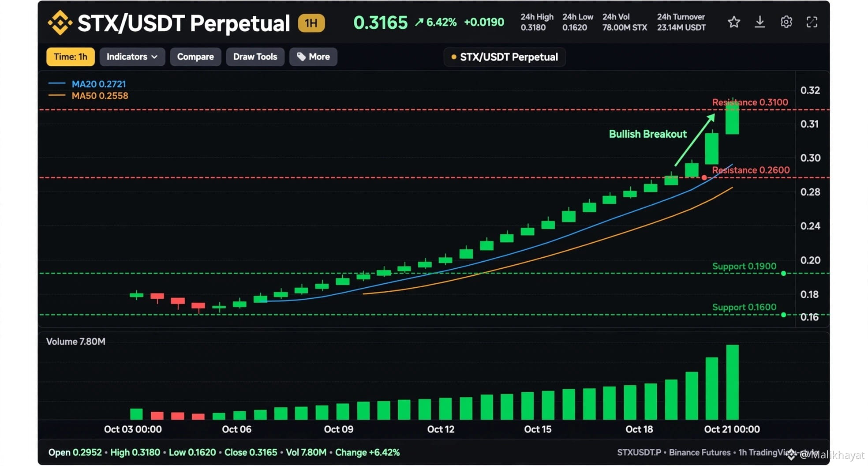Expand chart to fullscreen
The image size is (868, 466).
coord(812,22)
